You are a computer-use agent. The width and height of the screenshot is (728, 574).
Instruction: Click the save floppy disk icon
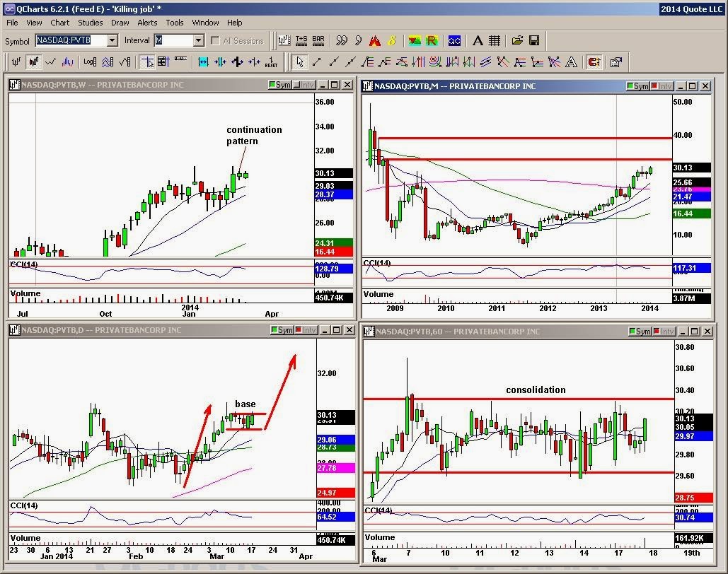(x=534, y=41)
